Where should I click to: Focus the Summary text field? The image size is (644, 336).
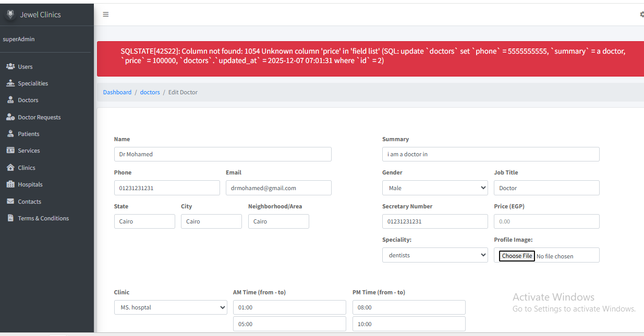pyautogui.click(x=490, y=154)
